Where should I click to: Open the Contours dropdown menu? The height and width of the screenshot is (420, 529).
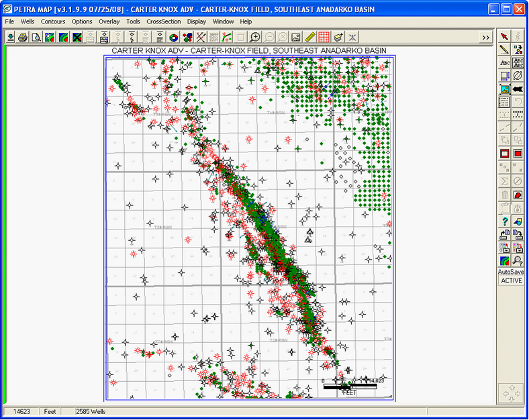point(53,21)
